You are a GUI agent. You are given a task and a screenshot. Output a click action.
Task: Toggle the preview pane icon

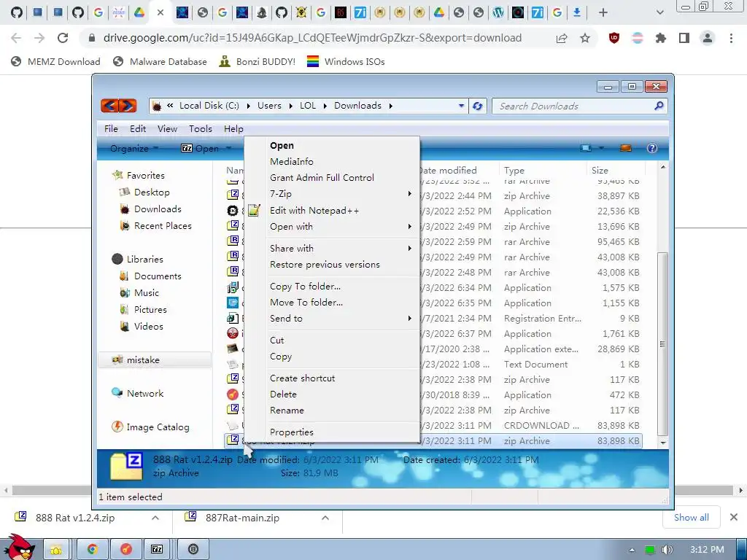click(625, 148)
